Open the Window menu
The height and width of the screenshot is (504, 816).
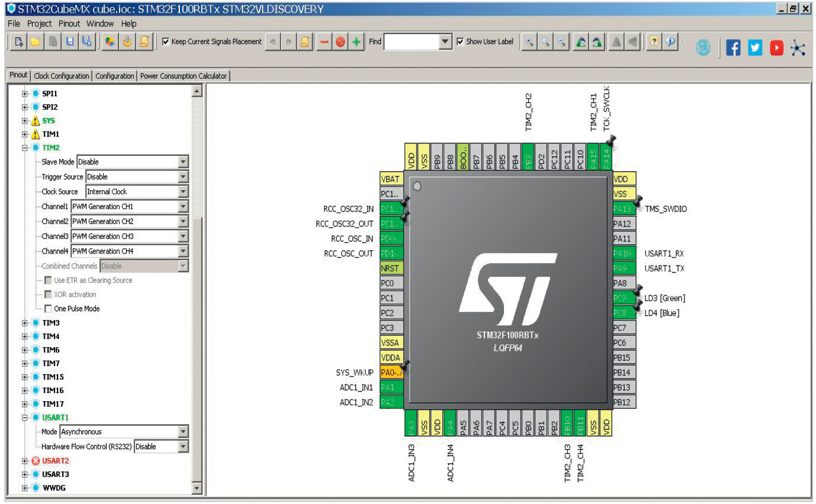click(x=100, y=24)
